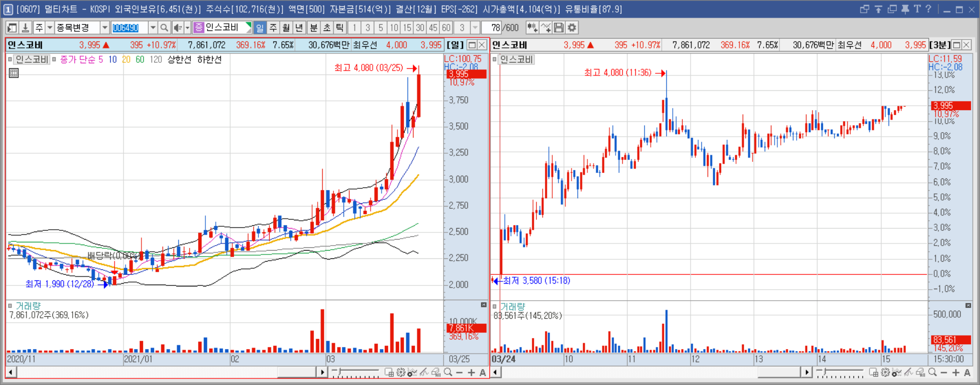This screenshot has height=385, width=980.
Task: Select the 틱 tick period toggle
Action: (x=340, y=28)
